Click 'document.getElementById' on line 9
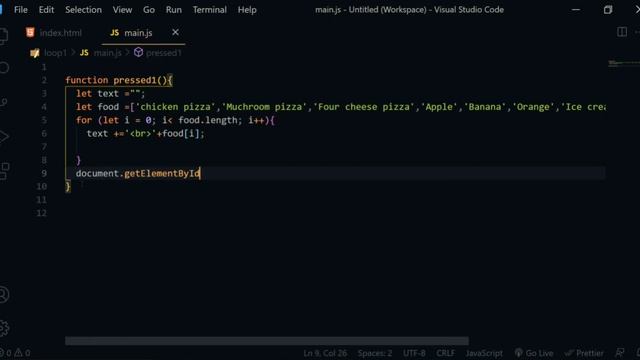Viewport: 640px width, 360px height. [x=138, y=173]
